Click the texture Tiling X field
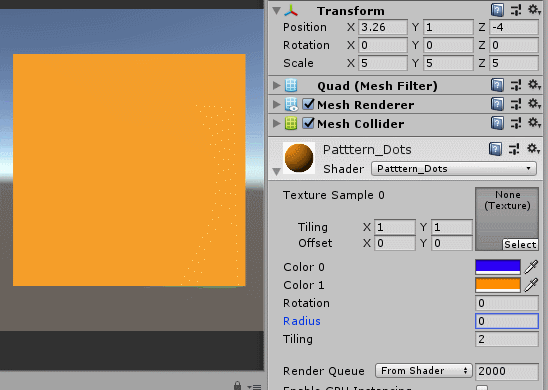This screenshot has width=548, height=390. [395, 227]
